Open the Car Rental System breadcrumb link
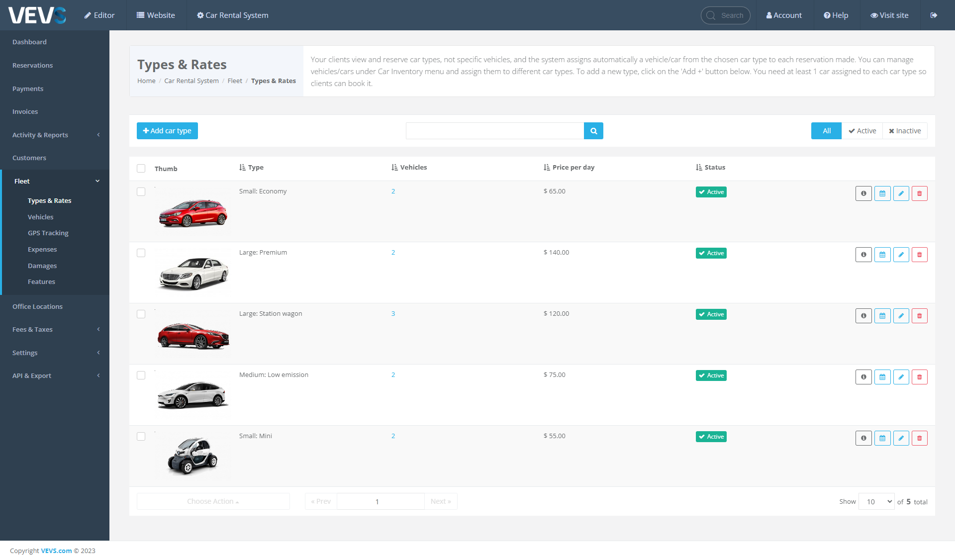The image size is (955, 560). click(191, 81)
